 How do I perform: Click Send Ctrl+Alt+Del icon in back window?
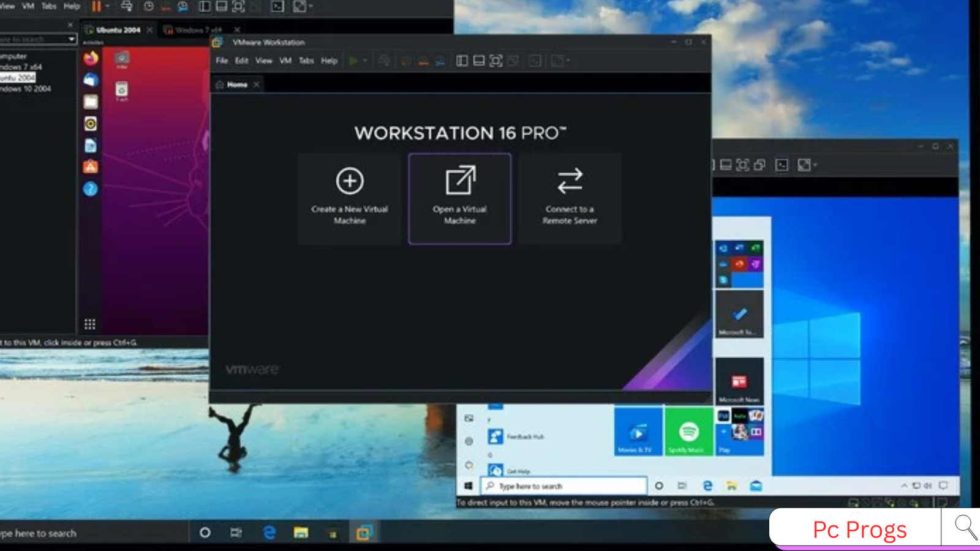[x=127, y=6]
